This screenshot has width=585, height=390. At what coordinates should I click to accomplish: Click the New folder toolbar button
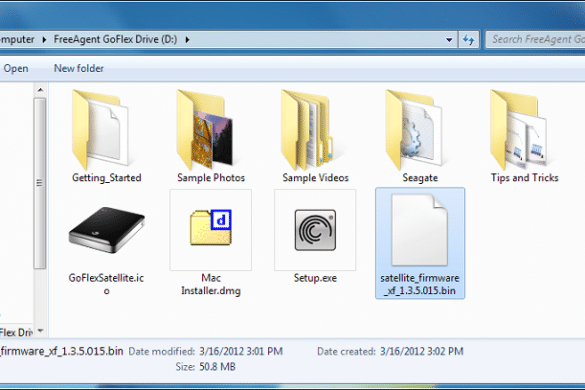pyautogui.click(x=79, y=69)
